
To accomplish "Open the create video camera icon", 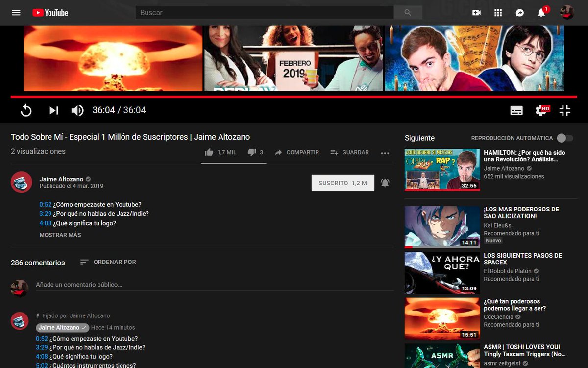I will (476, 13).
